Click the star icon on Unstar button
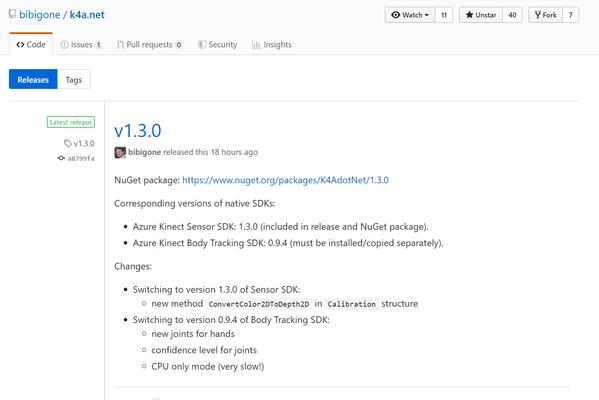The image size is (599, 400). point(469,15)
